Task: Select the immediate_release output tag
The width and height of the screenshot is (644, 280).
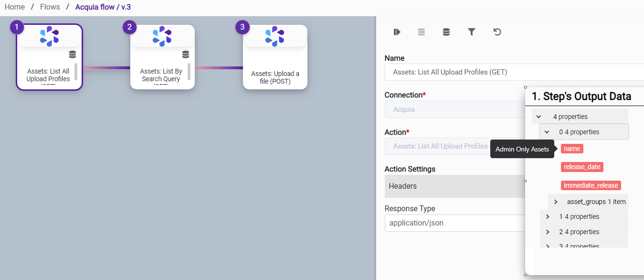Action: (x=591, y=185)
